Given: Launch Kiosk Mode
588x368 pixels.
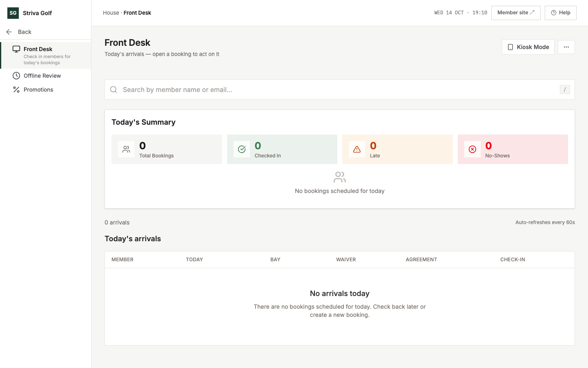Looking at the screenshot, I should pos(528,47).
